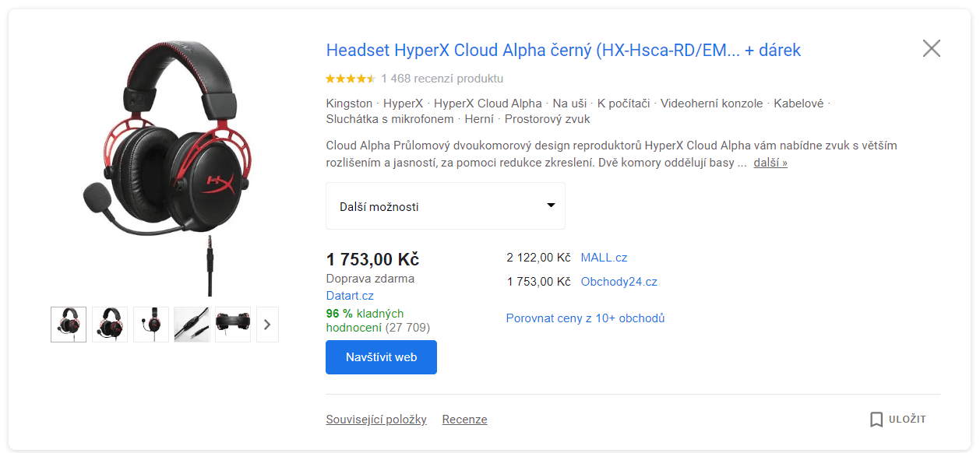The width and height of the screenshot is (980, 453).
Task: Go to the Recenze link
Action: tap(464, 420)
